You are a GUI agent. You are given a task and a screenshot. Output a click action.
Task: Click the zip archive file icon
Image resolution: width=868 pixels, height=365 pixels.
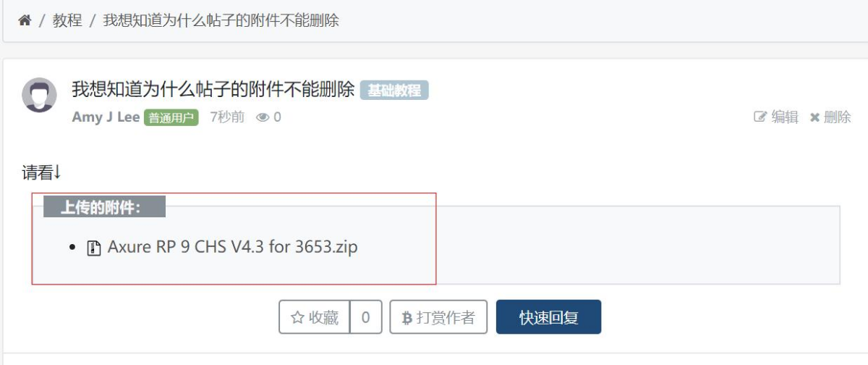(93, 248)
